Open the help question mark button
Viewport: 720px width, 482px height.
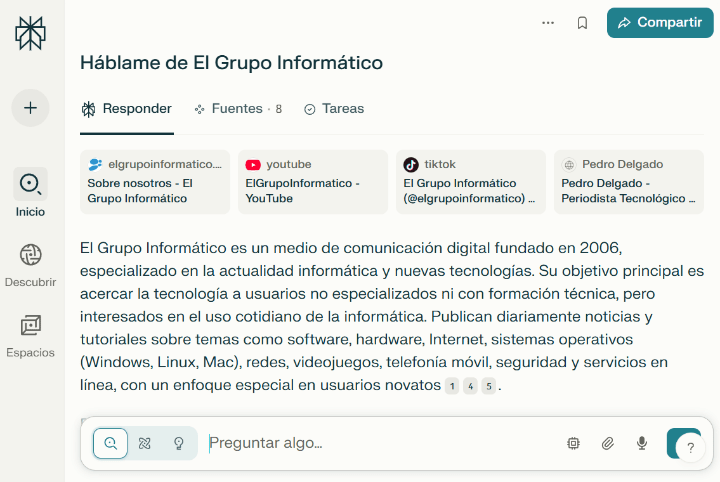[x=691, y=448]
